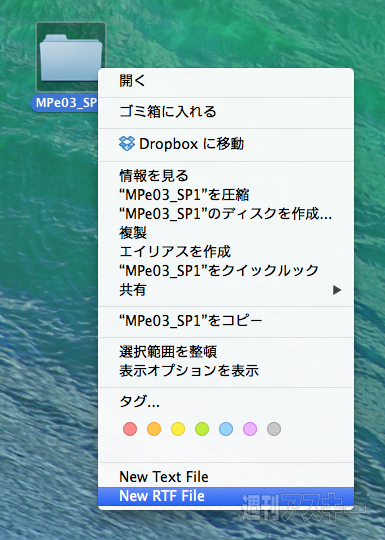Viewport: 385px width, 540px height.
Task: Apply the yellow tag color
Action: (x=178, y=429)
